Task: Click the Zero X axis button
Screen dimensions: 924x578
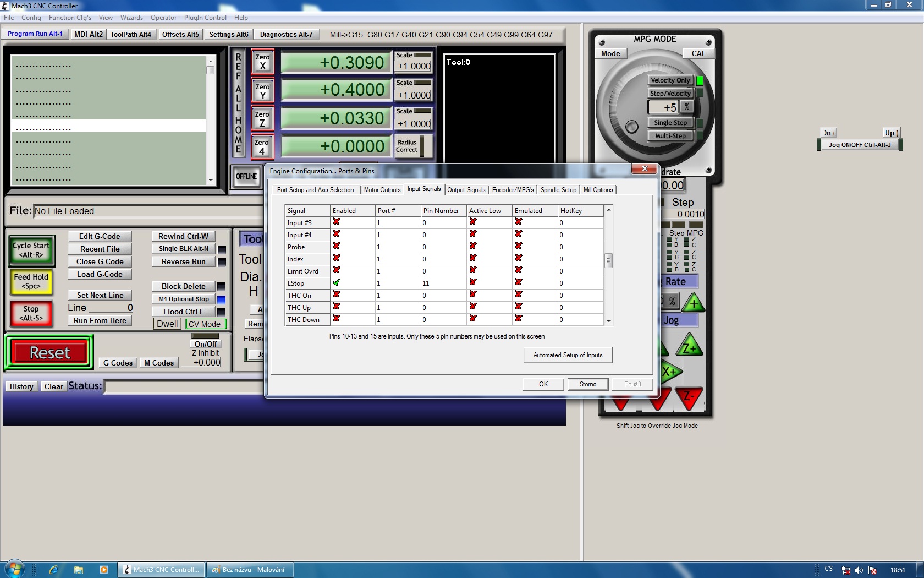Action: (x=262, y=62)
